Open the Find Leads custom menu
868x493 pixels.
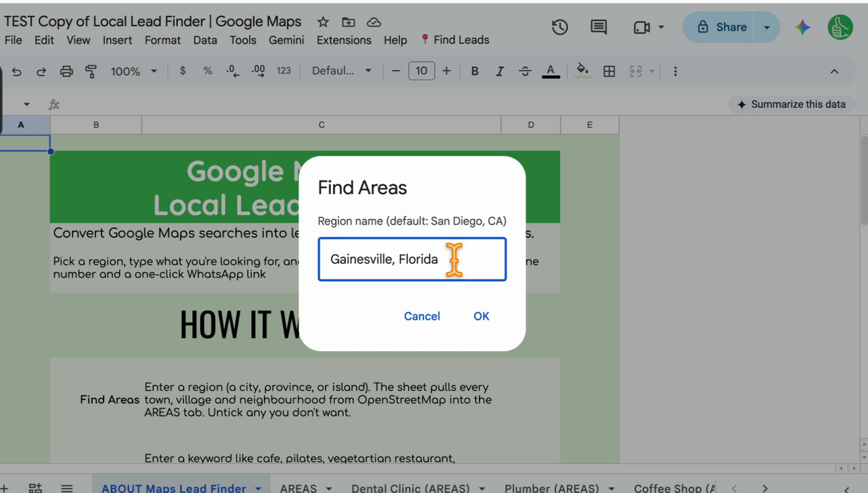(x=455, y=40)
